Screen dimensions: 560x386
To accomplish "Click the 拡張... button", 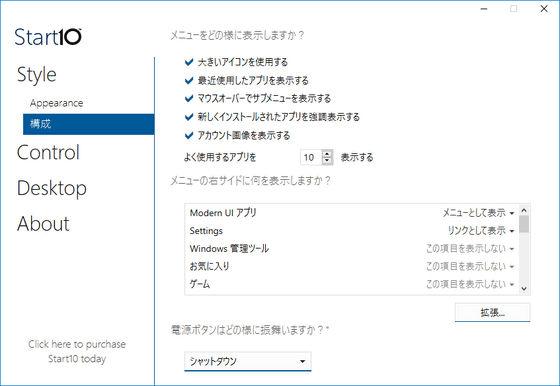I will pos(492,312).
